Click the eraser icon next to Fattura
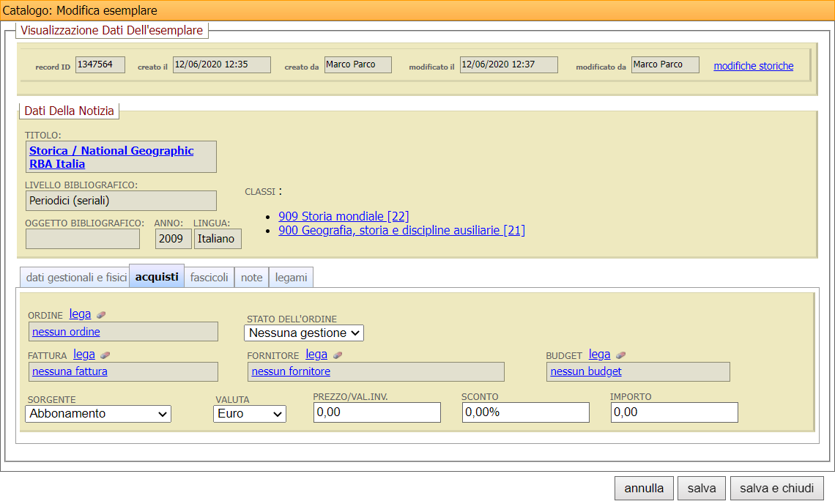835x504 pixels. tap(105, 355)
